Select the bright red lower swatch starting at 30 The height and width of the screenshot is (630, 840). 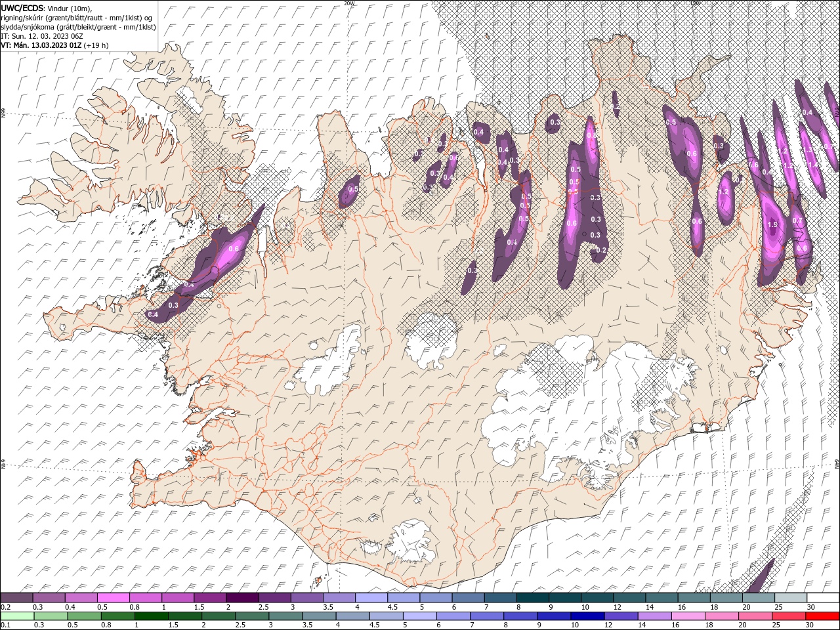(822, 616)
